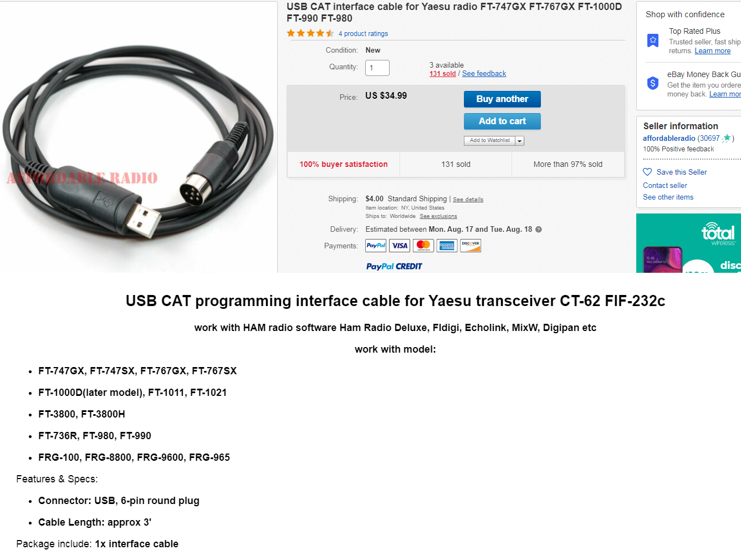This screenshot has width=741, height=560.
Task: Click the Buy another button
Action: pyautogui.click(x=502, y=99)
